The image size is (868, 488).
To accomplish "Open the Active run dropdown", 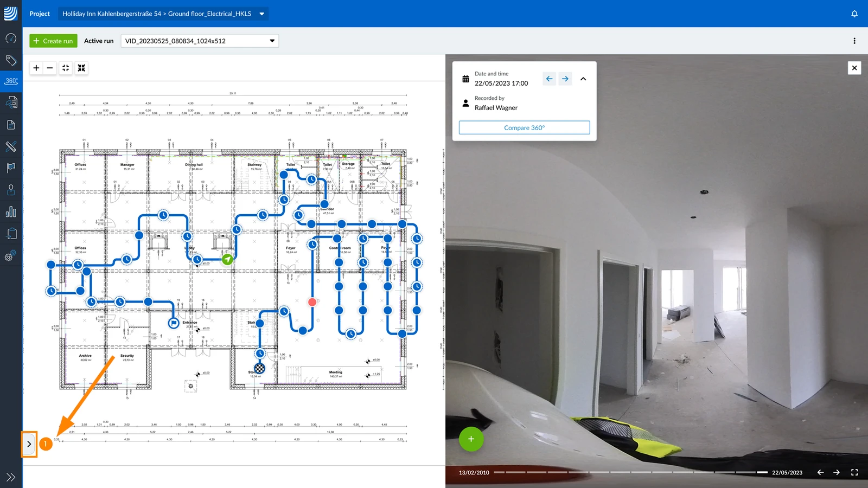I will [x=200, y=41].
